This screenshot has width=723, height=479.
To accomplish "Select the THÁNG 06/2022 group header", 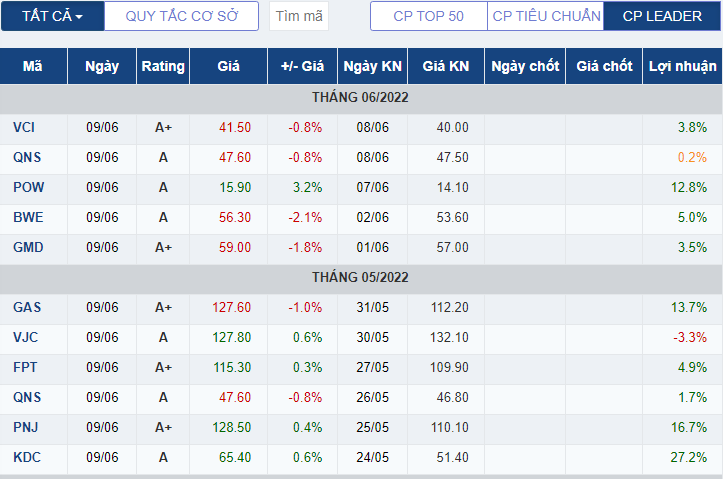I will click(361, 98).
